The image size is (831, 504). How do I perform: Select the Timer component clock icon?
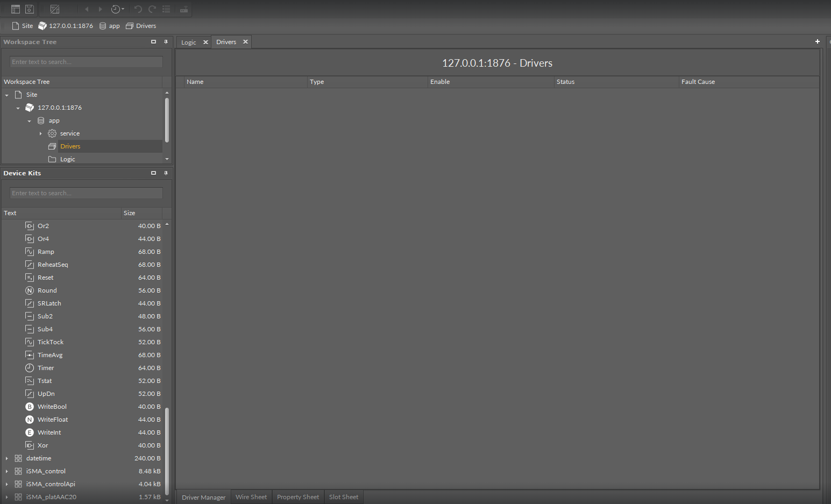point(30,368)
